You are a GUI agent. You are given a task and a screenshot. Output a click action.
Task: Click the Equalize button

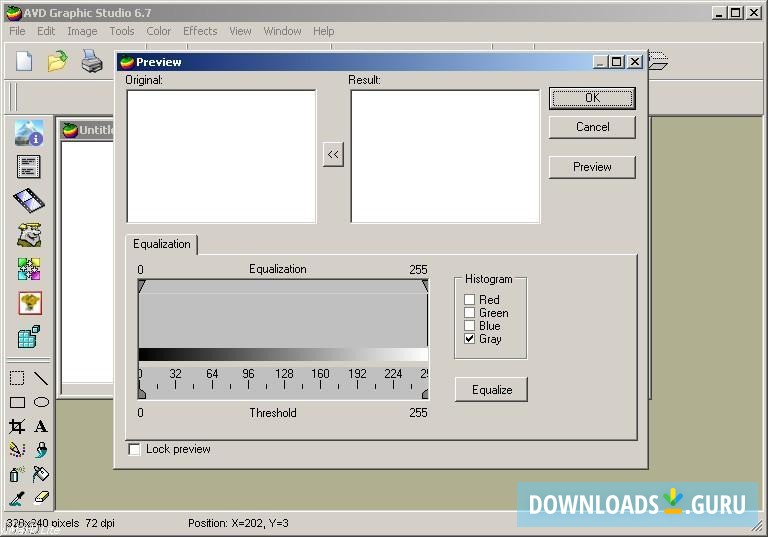pyautogui.click(x=491, y=390)
